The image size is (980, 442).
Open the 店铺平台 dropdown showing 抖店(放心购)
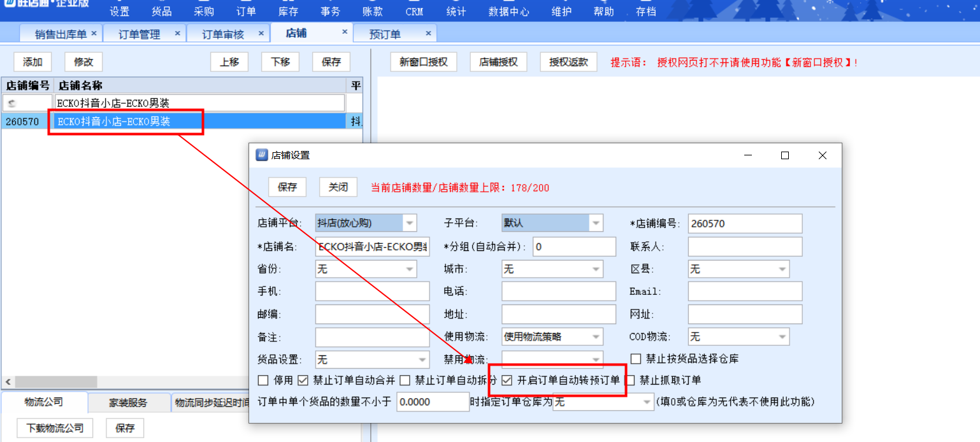click(x=409, y=224)
